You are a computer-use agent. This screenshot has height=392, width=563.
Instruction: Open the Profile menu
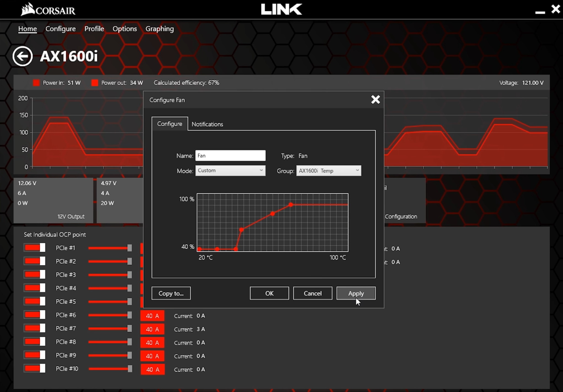[94, 29]
